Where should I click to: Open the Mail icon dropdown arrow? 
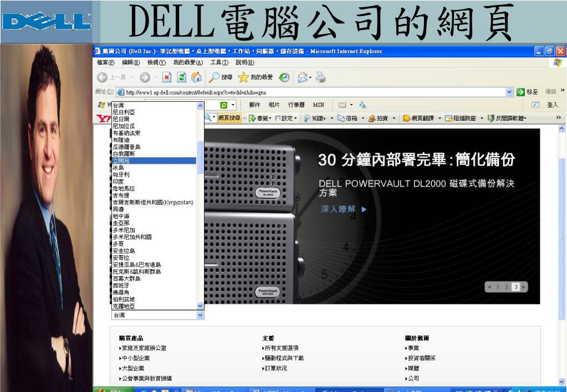(x=310, y=78)
